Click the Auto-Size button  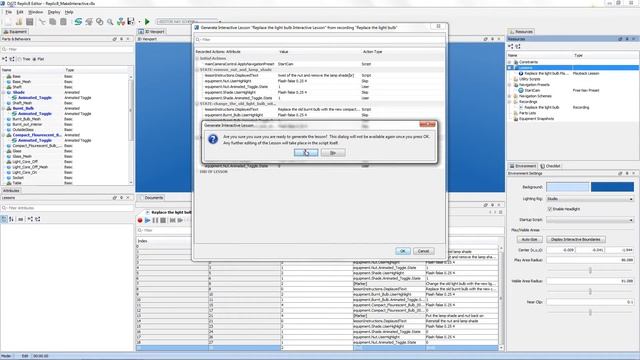point(529,240)
